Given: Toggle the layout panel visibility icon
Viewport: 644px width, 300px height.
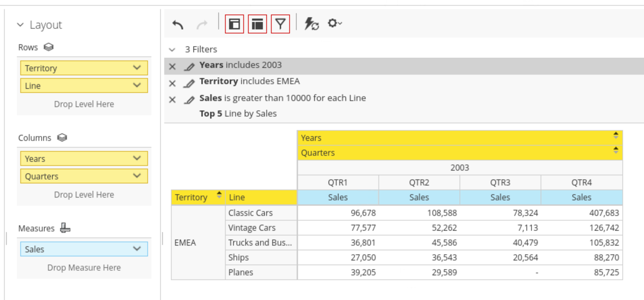Looking at the screenshot, I should pos(234,24).
